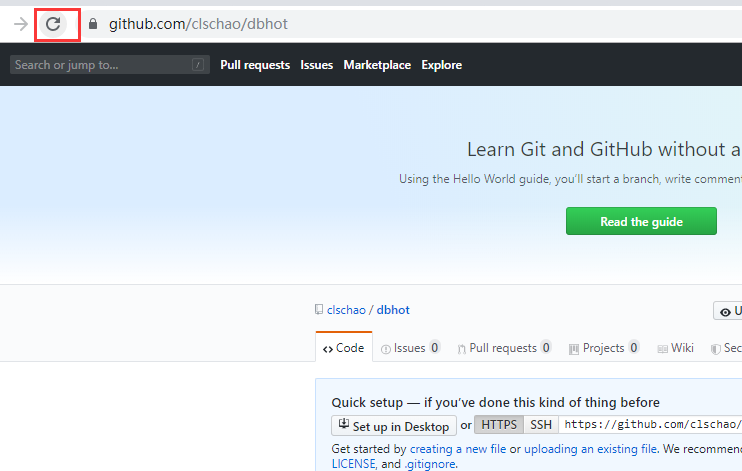Switch to the Wiki tab
This screenshot has height=471, width=742.
676,348
